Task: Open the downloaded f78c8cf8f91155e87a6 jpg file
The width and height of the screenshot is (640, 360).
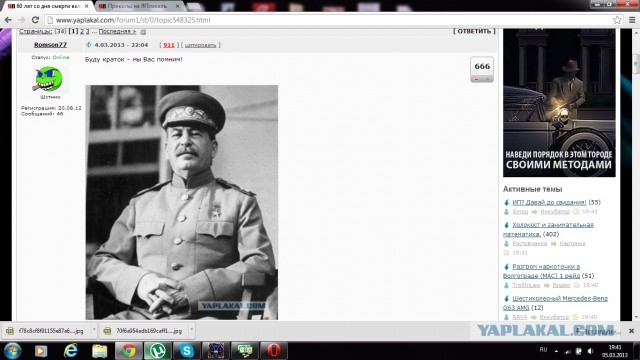Action: pos(45,331)
